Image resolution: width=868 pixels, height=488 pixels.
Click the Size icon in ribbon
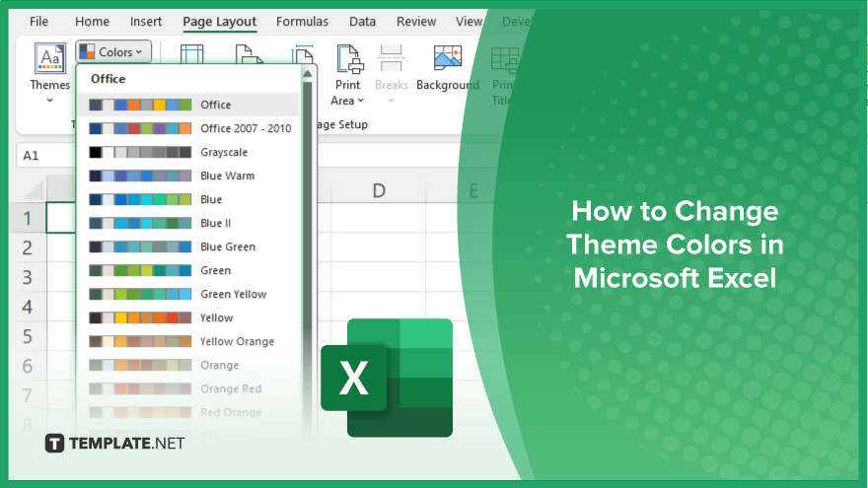(x=303, y=53)
